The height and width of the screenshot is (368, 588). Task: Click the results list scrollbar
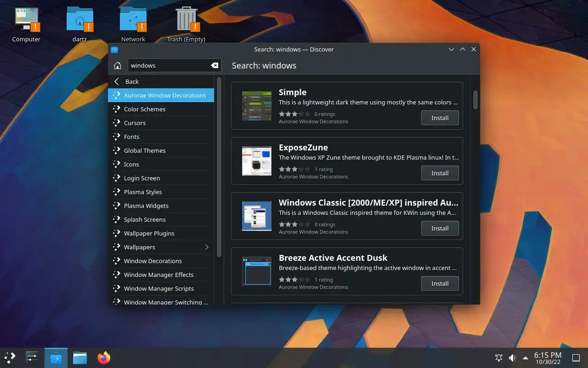[x=475, y=100]
